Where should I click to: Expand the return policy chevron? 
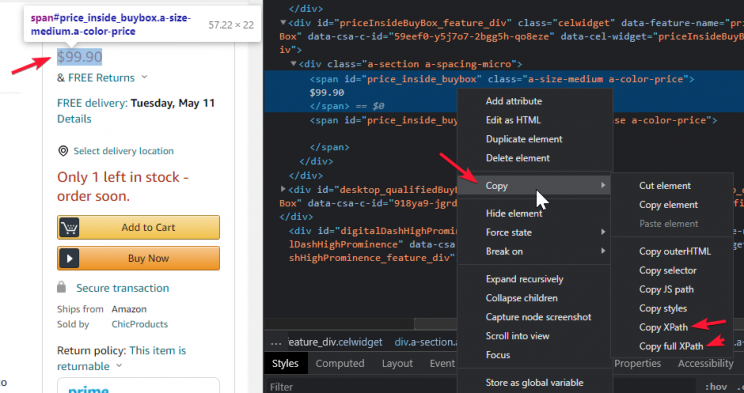pos(119,365)
